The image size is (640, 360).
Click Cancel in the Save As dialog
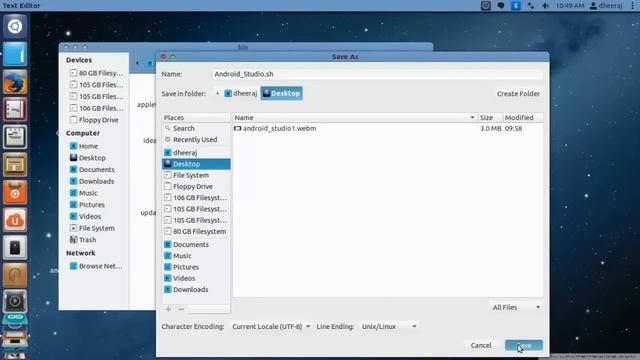point(481,345)
